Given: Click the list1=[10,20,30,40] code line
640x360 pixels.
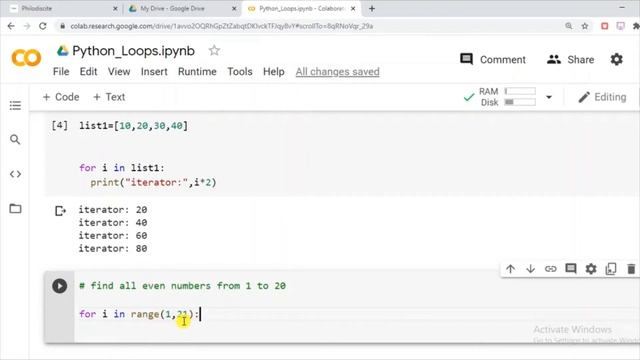Looking at the screenshot, I should (x=133, y=126).
